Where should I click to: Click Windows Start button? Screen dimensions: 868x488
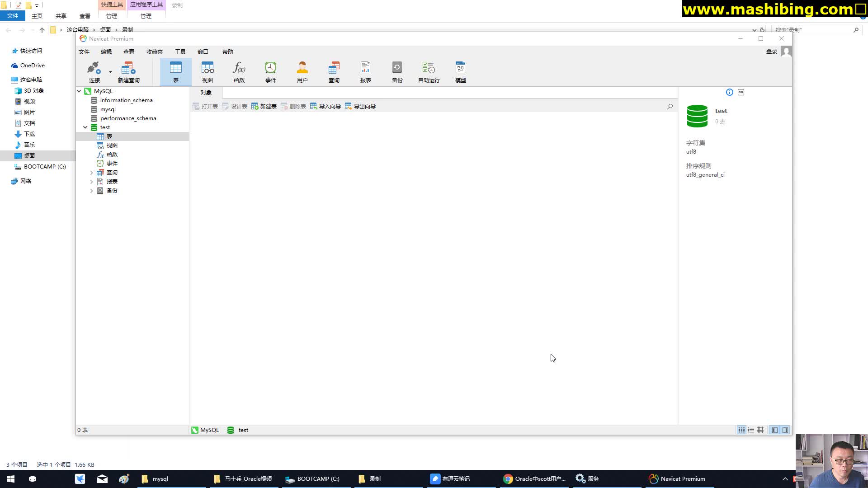coord(11,479)
